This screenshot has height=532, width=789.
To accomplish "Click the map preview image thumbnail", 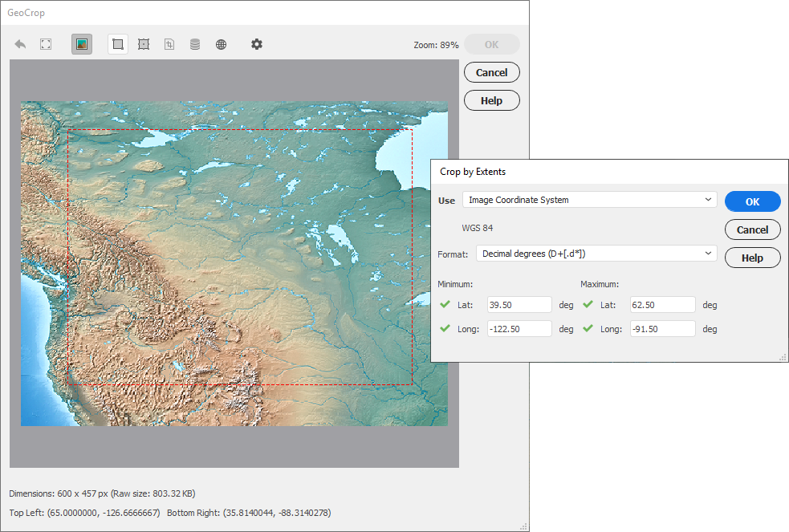I will (x=234, y=263).
